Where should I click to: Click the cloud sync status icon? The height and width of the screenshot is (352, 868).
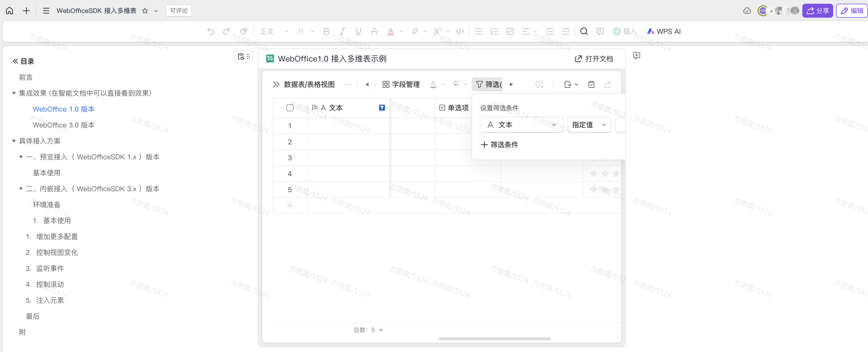[x=747, y=11]
